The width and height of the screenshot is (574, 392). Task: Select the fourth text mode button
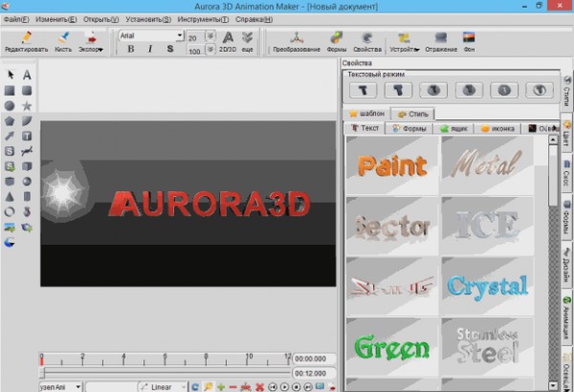click(469, 90)
